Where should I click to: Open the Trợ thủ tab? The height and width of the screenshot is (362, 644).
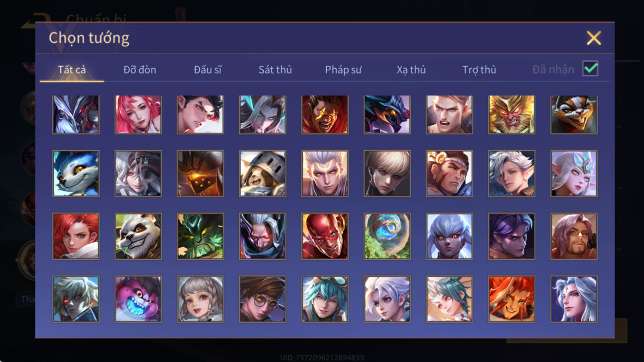click(479, 70)
